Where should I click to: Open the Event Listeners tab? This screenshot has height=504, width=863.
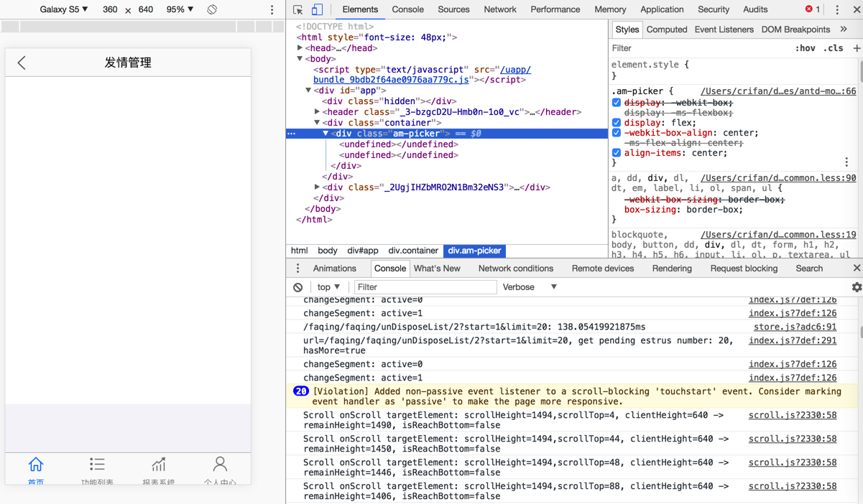(x=724, y=29)
